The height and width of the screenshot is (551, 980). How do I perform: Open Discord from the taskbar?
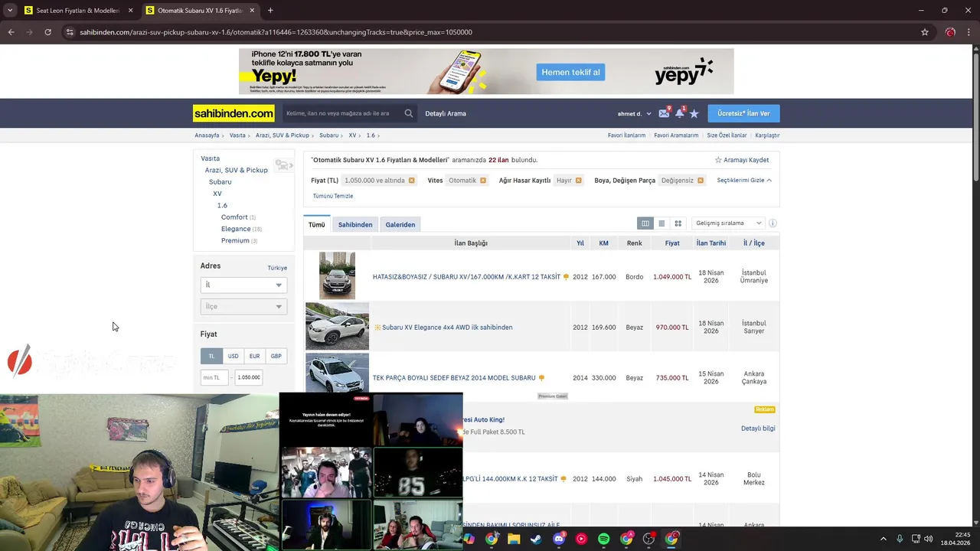[x=559, y=539]
